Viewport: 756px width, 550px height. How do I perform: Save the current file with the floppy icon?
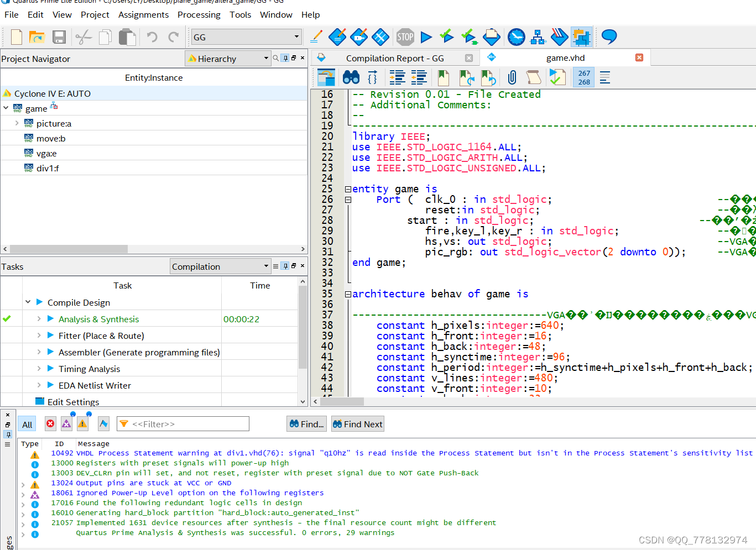click(59, 37)
